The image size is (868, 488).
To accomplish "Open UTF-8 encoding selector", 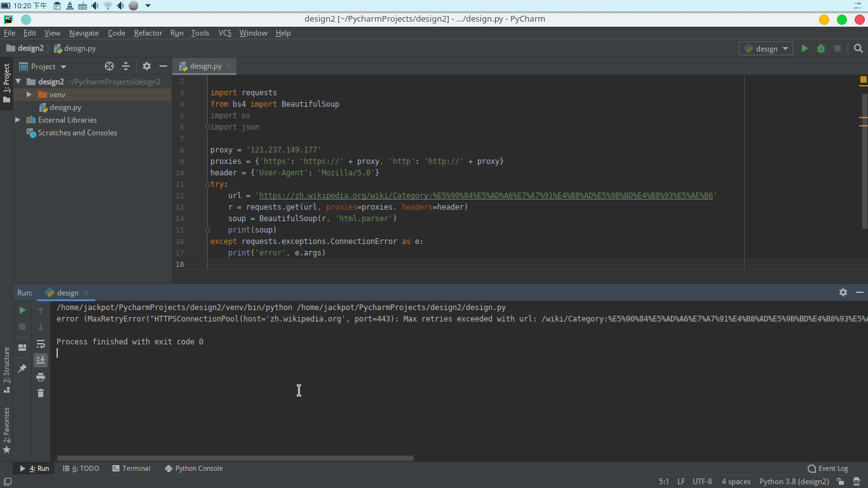I will click(x=702, y=482).
